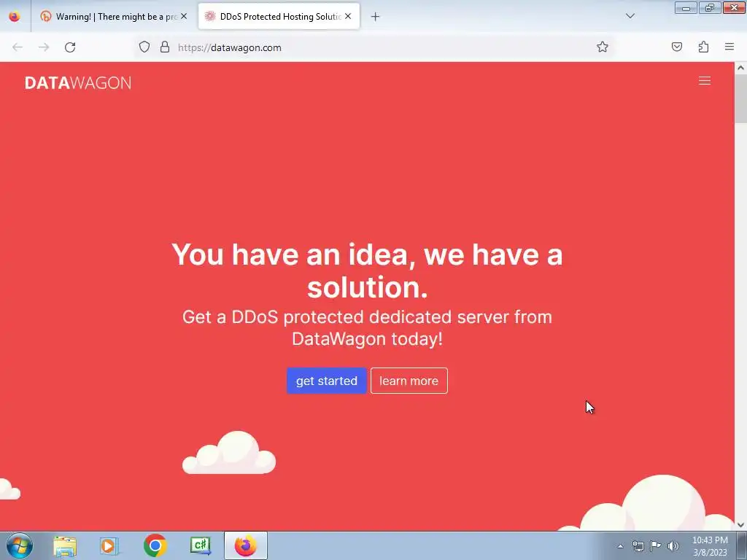The width and height of the screenshot is (747, 560).
Task: Open the Action Center flag icon
Action: (656, 546)
